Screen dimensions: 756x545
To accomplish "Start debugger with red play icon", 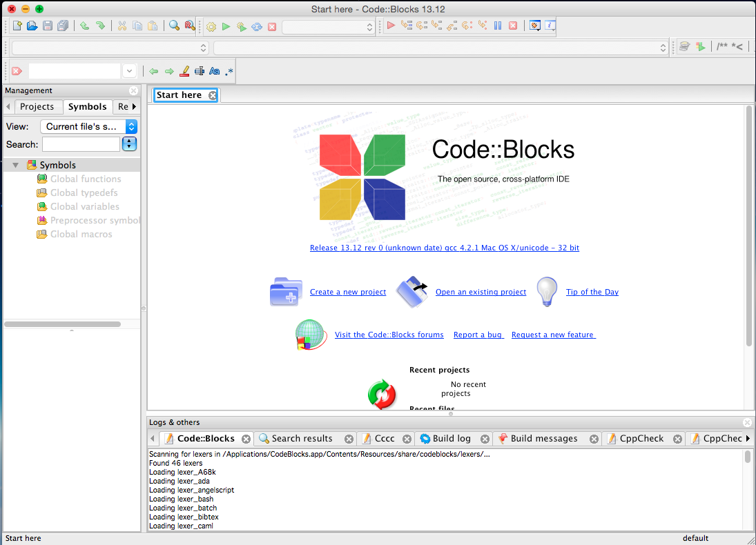I will coord(391,25).
